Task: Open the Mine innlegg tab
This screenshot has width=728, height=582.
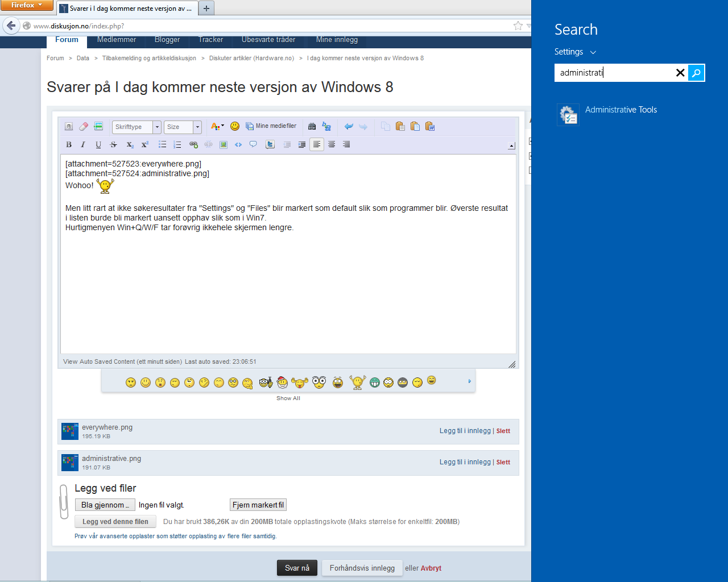Action: (x=337, y=40)
